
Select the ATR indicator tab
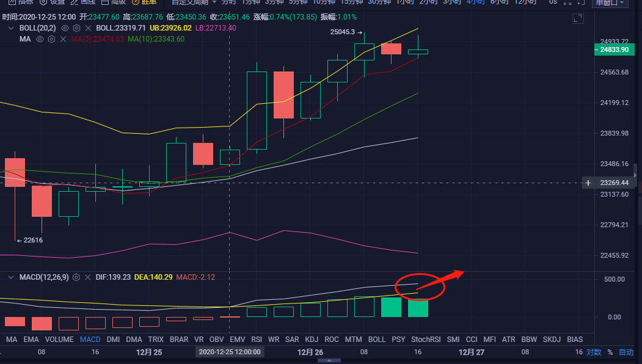(x=508, y=340)
